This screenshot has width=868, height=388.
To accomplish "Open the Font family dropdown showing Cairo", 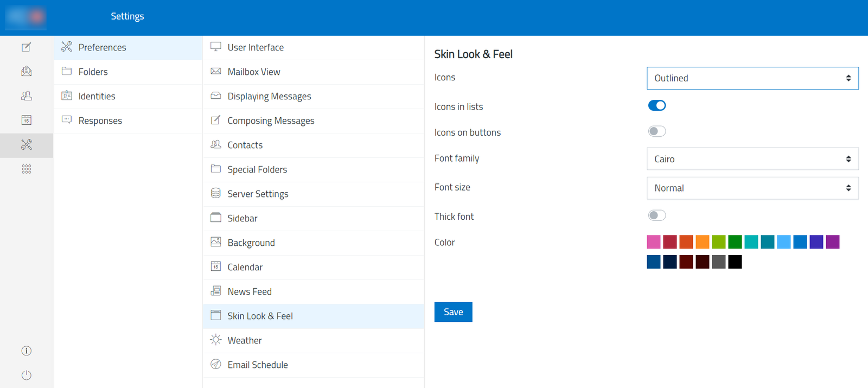I will (x=752, y=159).
